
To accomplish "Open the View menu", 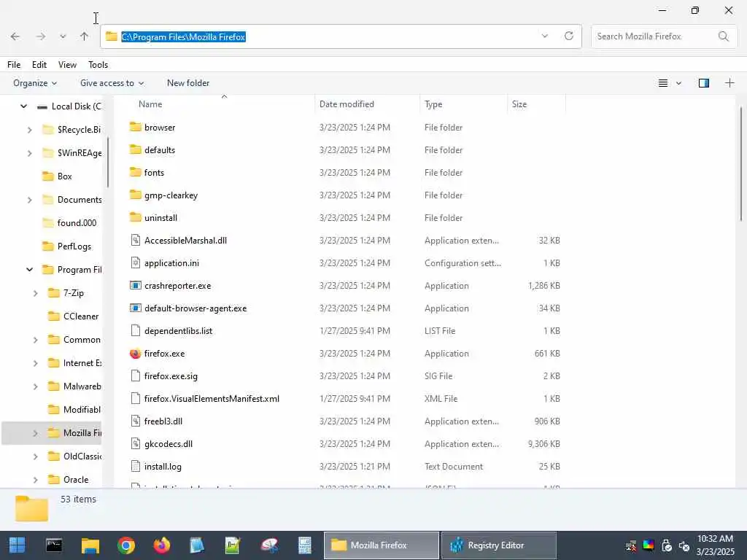I will [x=67, y=65].
